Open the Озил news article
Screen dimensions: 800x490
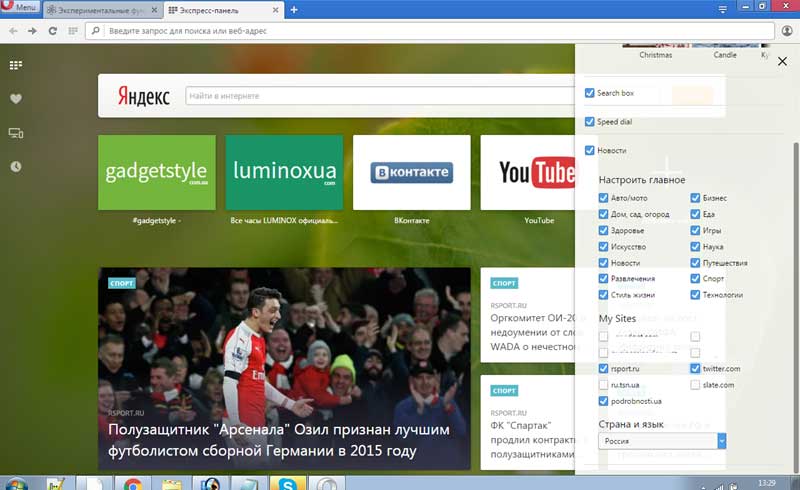[284, 369]
